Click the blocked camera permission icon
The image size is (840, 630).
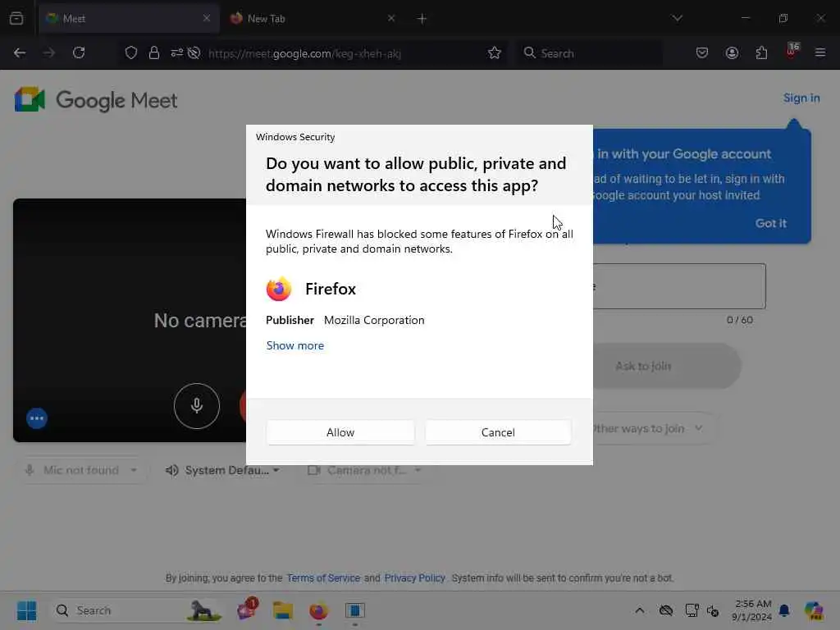(x=194, y=53)
